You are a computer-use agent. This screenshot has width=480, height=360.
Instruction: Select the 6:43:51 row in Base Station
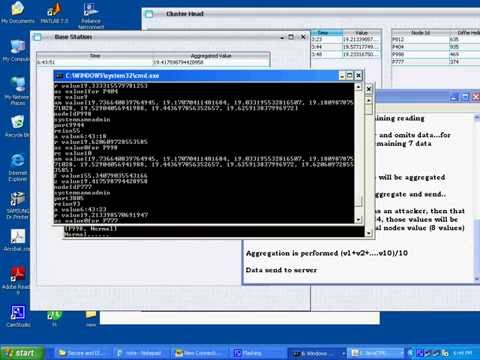pyautogui.click(x=153, y=62)
